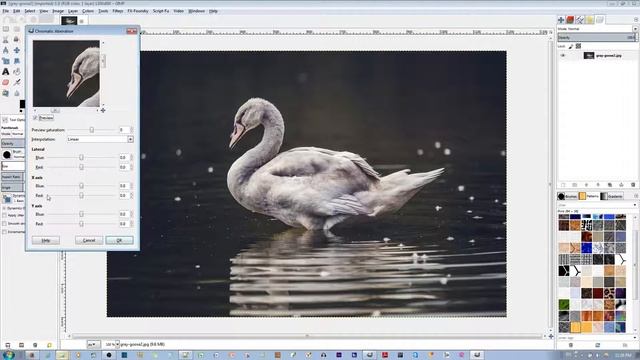
Task: Select the Text tool in the toolbox
Action: coord(6,72)
